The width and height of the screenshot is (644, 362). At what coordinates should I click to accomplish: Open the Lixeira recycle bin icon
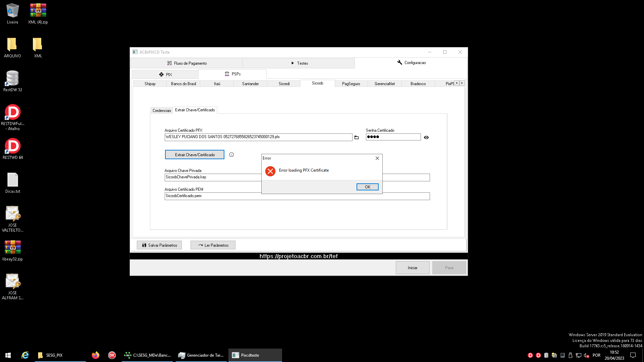[x=12, y=13]
